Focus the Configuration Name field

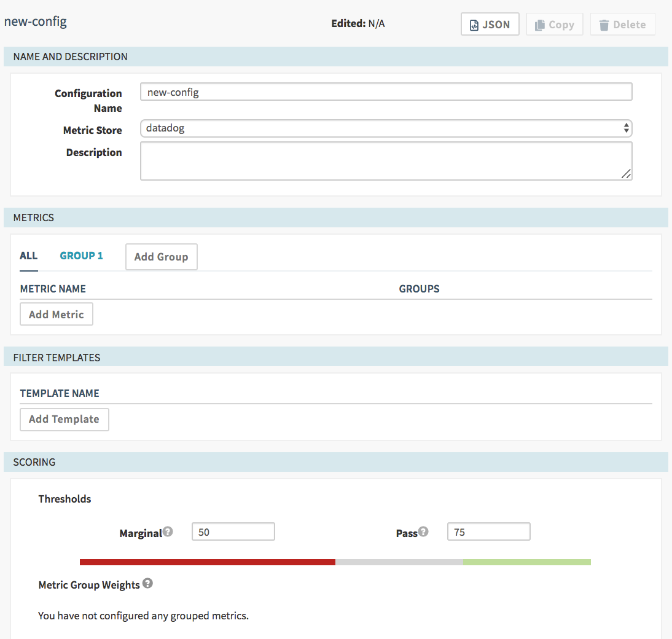(x=386, y=92)
